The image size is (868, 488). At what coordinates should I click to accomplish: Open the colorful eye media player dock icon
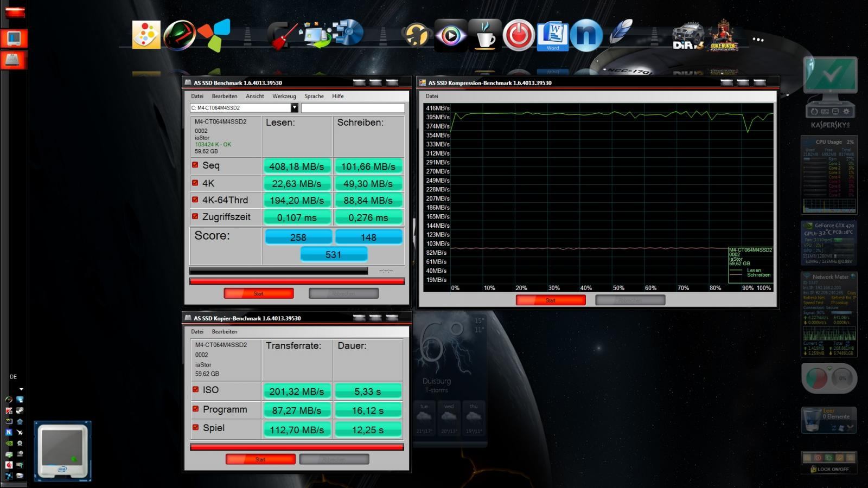(450, 36)
